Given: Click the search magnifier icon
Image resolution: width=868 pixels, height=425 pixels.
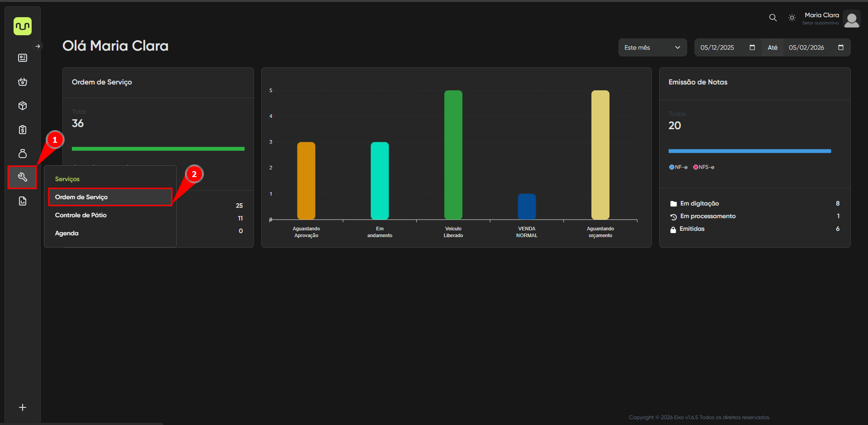Looking at the screenshot, I should 773,18.
